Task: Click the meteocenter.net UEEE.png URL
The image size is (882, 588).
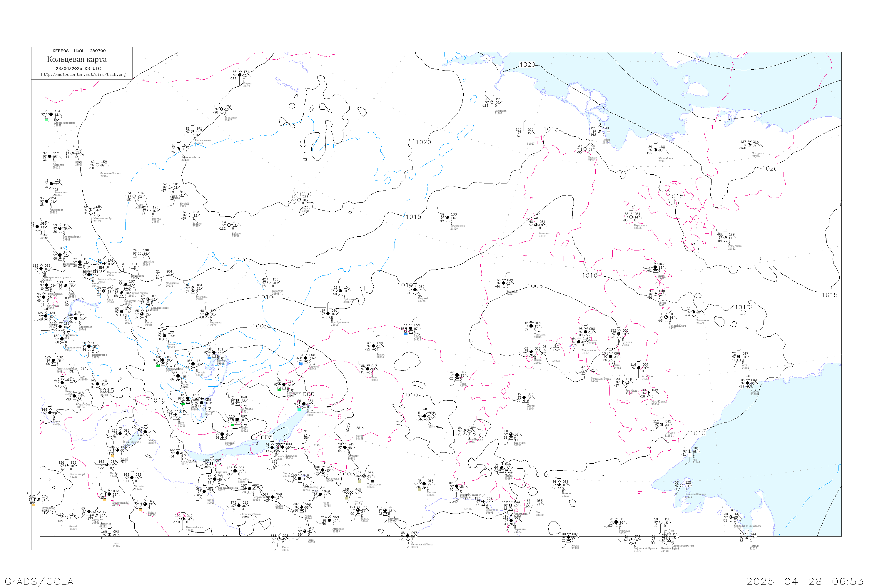Action: click(83, 74)
